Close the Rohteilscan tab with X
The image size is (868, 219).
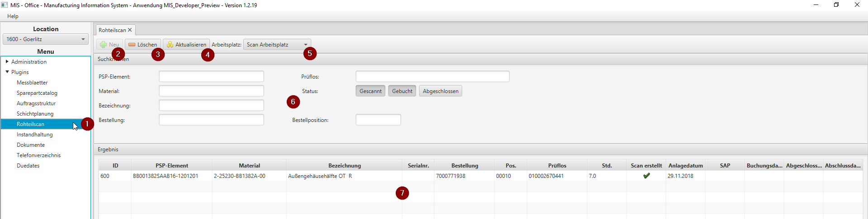coord(130,30)
